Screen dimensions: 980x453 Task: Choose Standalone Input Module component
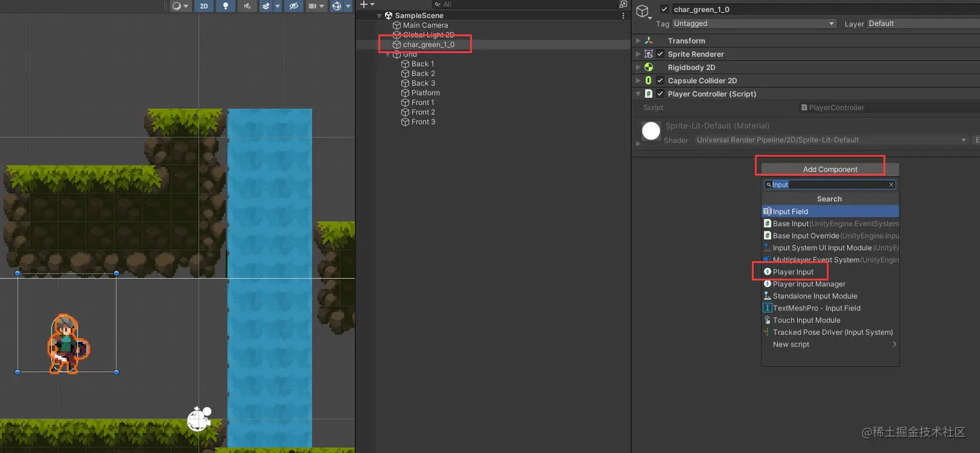[x=830, y=296]
